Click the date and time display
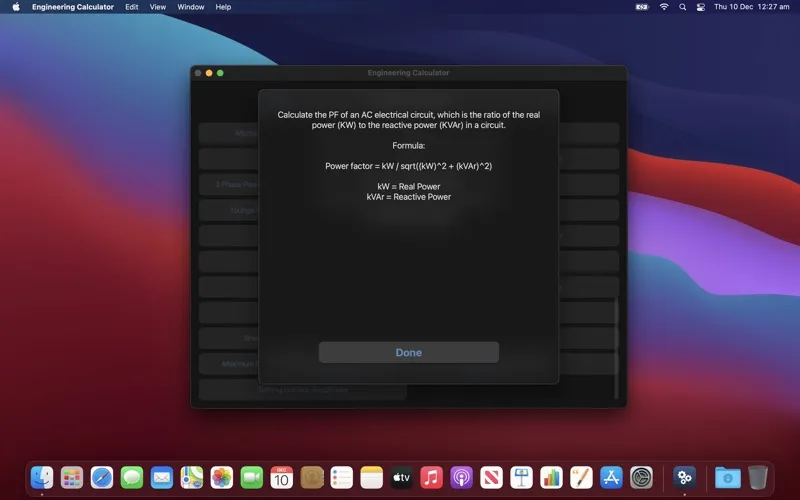800x500 pixels. point(751,7)
